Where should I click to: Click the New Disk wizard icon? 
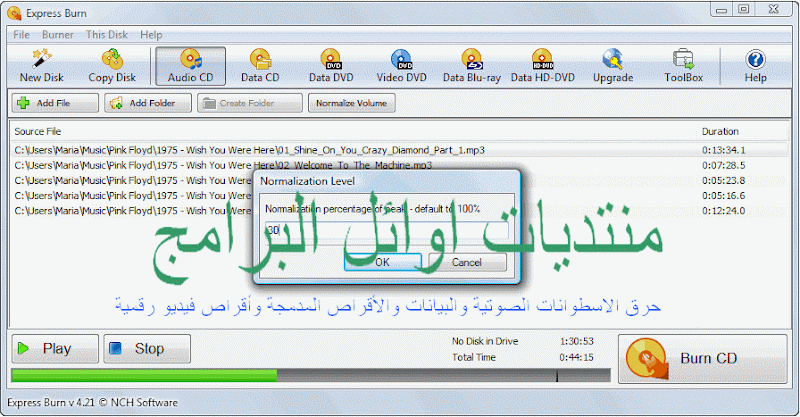coord(41,66)
